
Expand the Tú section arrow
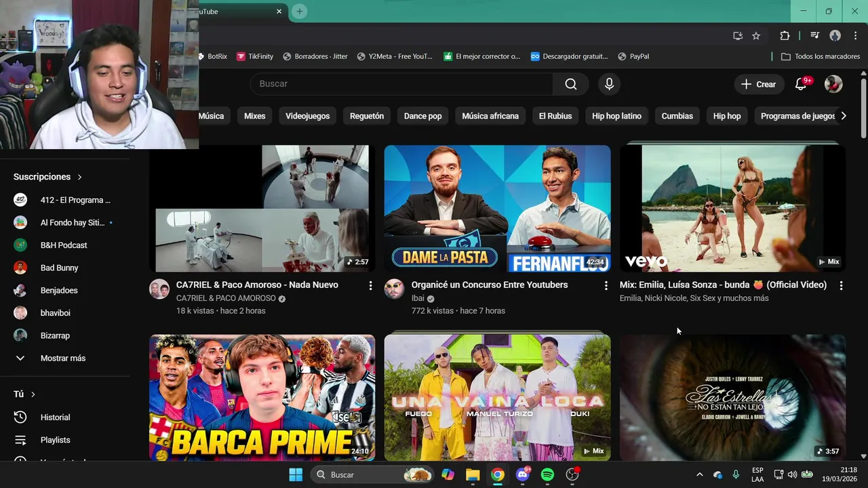(33, 394)
